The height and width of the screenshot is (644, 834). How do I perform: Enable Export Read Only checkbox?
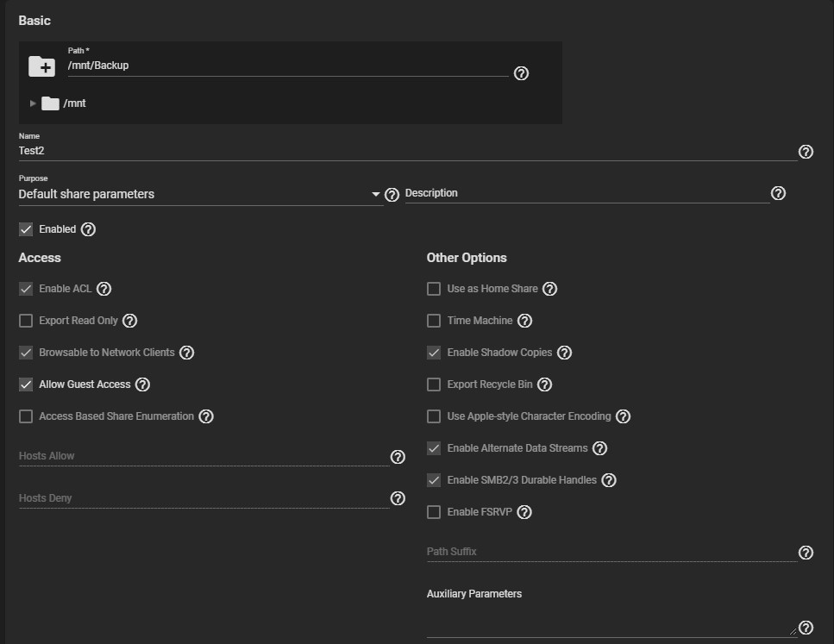coord(26,321)
